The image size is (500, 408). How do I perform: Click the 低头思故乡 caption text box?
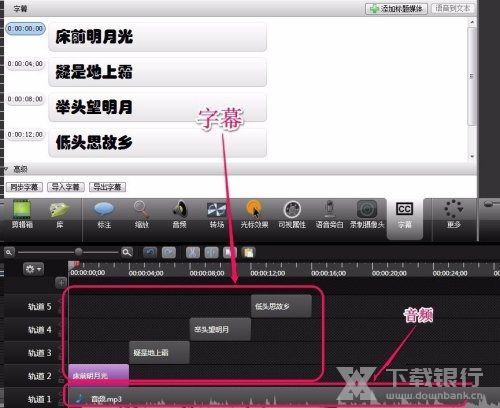(x=157, y=143)
